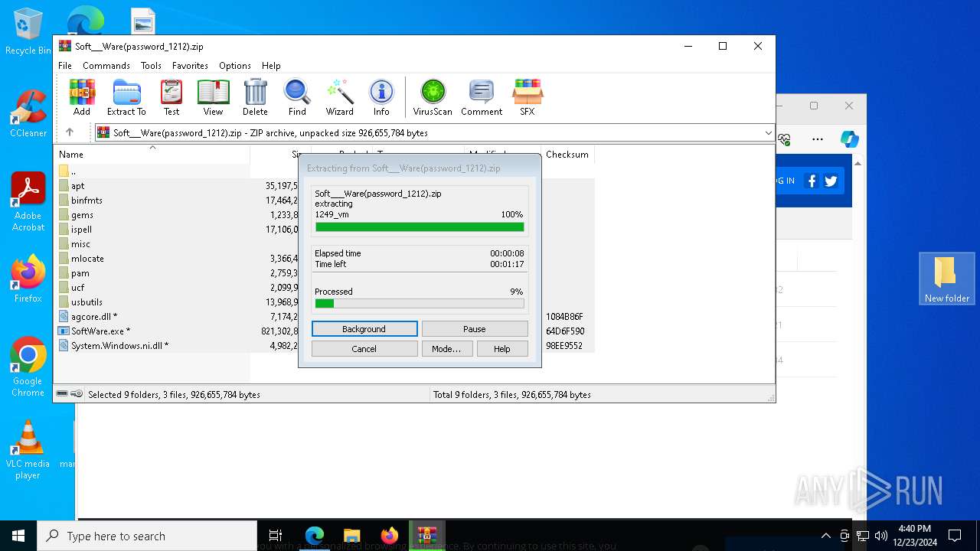Open the Find magnifier toolbar icon
Screen dimensions: 980x551
click(297, 97)
